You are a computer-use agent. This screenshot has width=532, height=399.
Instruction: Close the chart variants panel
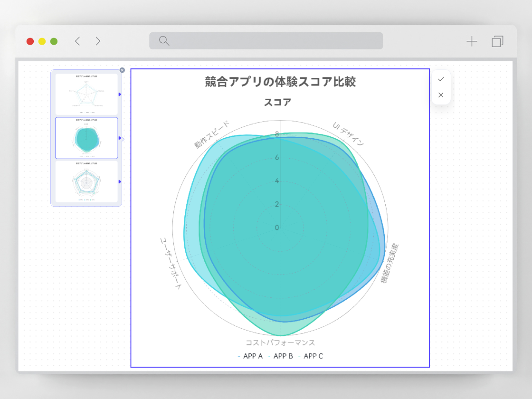[x=123, y=70]
